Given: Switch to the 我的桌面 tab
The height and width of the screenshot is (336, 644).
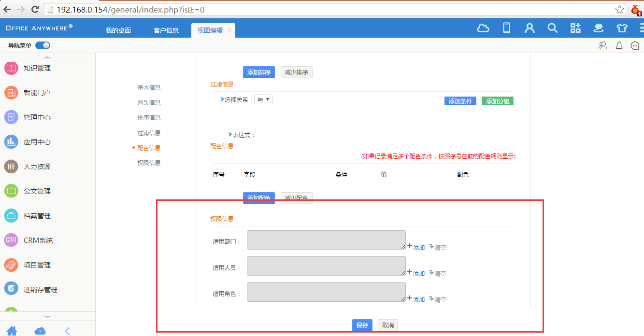Looking at the screenshot, I should [x=118, y=30].
